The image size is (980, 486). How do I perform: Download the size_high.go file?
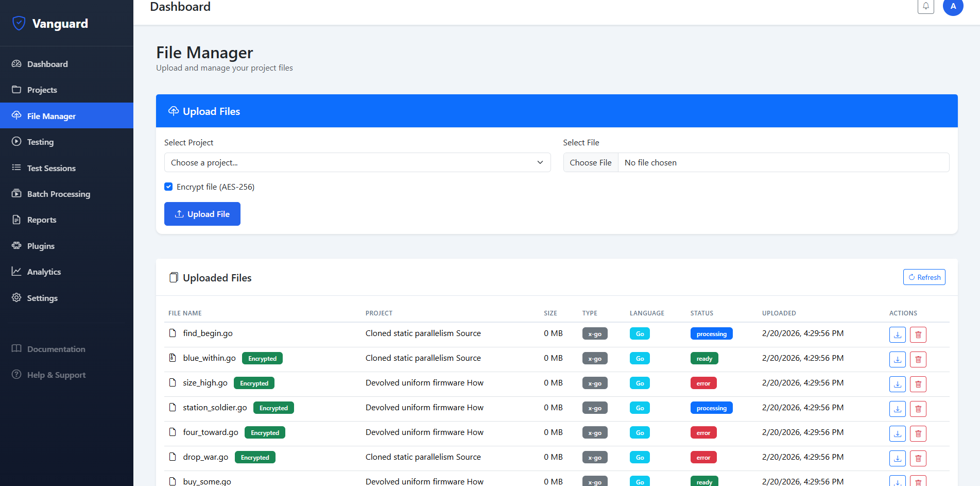tap(897, 384)
